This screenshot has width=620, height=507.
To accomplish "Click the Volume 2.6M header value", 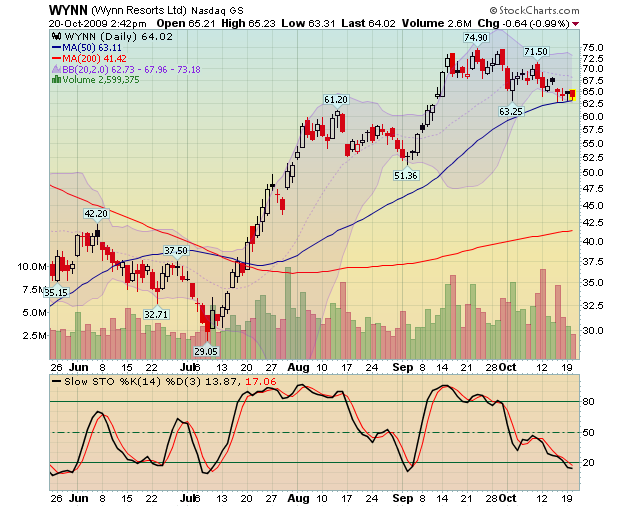I will coord(437,23).
